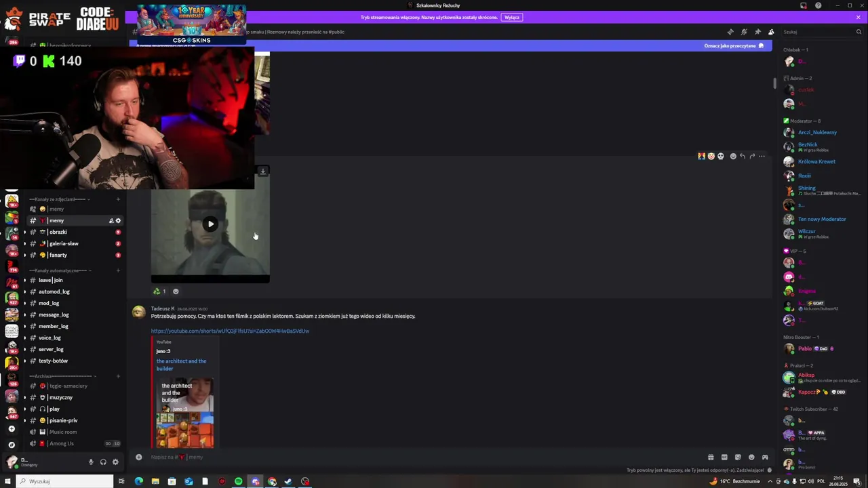Join the Among Us voice channel
The height and width of the screenshot is (488, 868).
click(75, 443)
